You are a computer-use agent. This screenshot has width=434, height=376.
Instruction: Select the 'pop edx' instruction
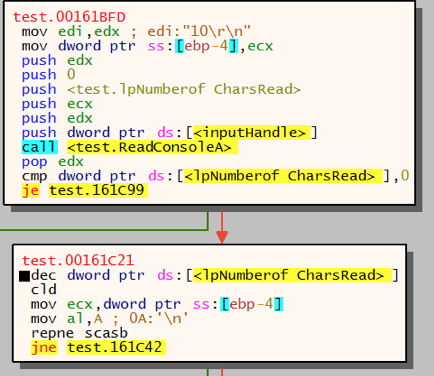coord(53,162)
